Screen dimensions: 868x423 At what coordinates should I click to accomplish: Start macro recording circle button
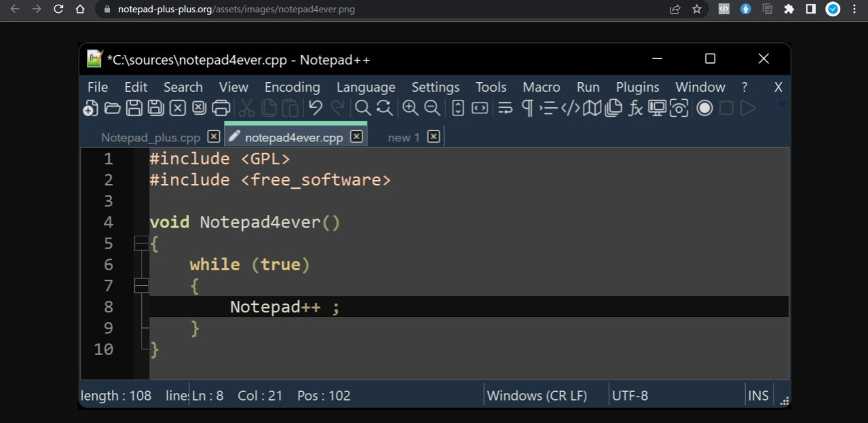point(704,108)
